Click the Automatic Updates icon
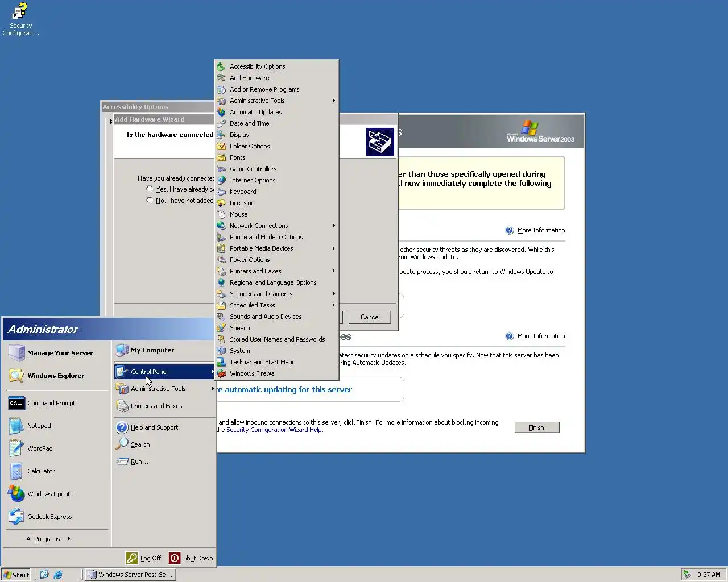Screen dimensions: 728x582 [221, 112]
